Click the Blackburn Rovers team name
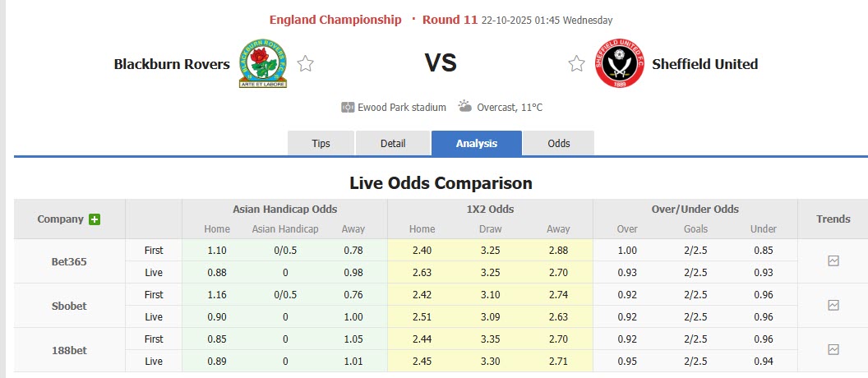The height and width of the screenshot is (378, 868). point(172,64)
